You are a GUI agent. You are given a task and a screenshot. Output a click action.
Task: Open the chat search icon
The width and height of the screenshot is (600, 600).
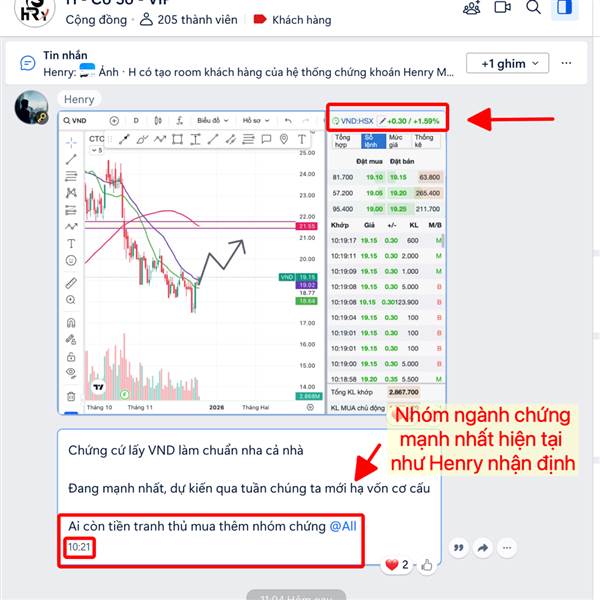point(533,7)
